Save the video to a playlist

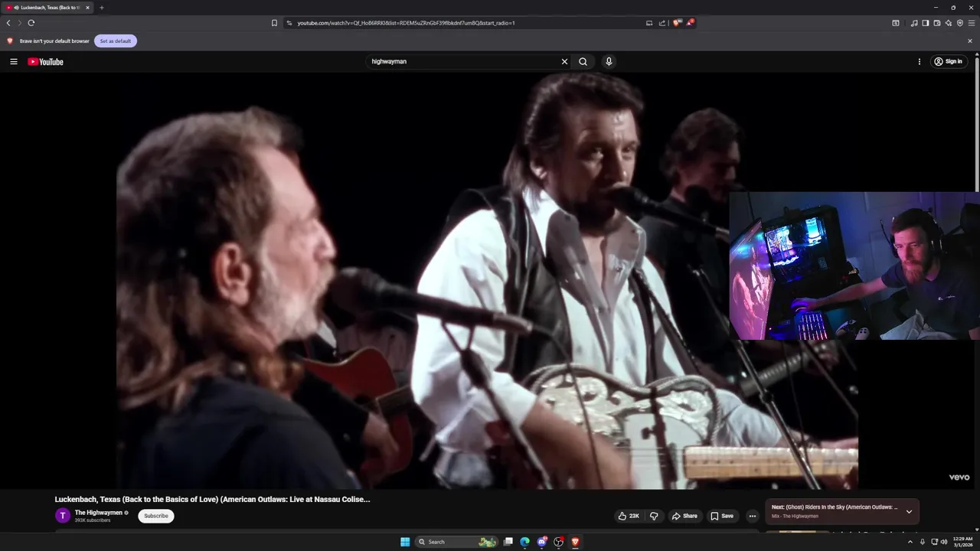coord(722,516)
